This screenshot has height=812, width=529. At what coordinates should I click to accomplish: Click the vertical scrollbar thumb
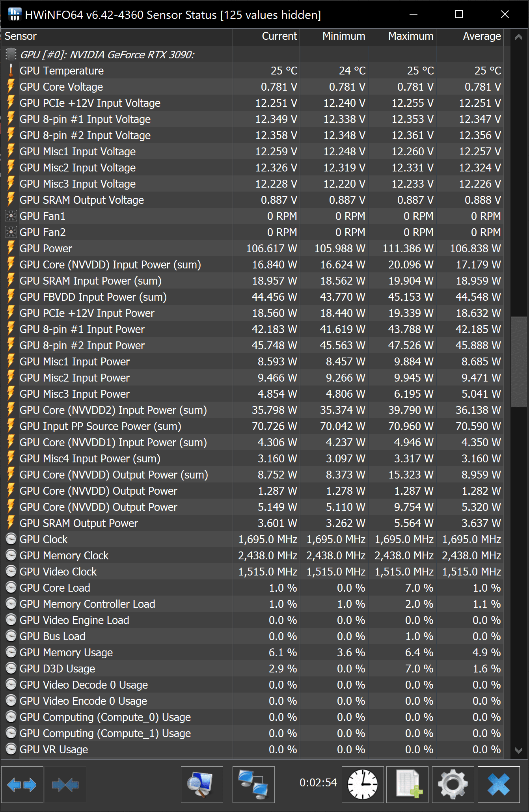pos(519,361)
